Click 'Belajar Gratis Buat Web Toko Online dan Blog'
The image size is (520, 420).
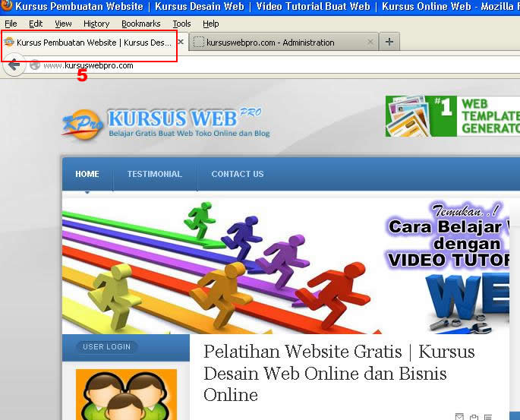[189, 134]
